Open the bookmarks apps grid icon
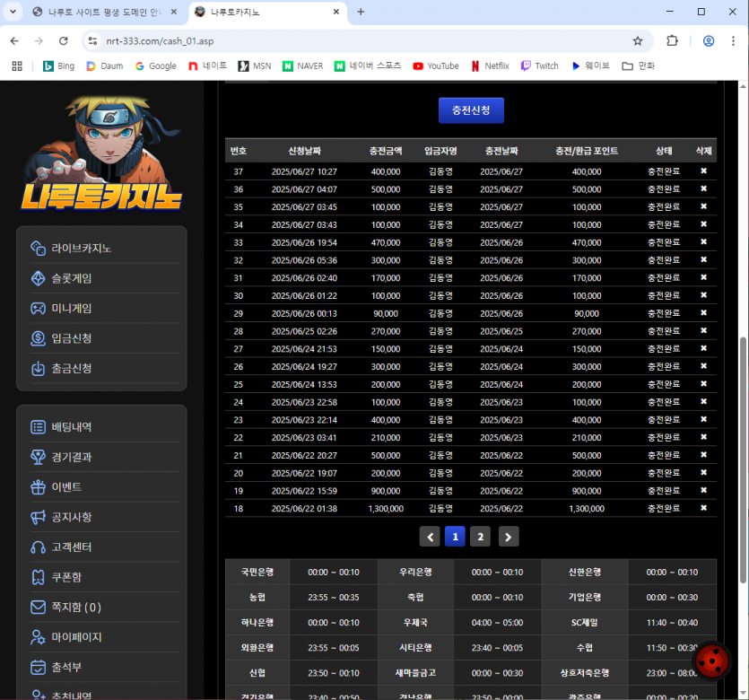The height and width of the screenshot is (700, 749). click(x=17, y=66)
